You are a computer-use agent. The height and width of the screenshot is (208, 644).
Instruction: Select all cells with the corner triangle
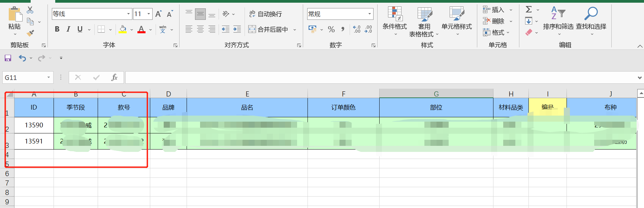point(10,94)
